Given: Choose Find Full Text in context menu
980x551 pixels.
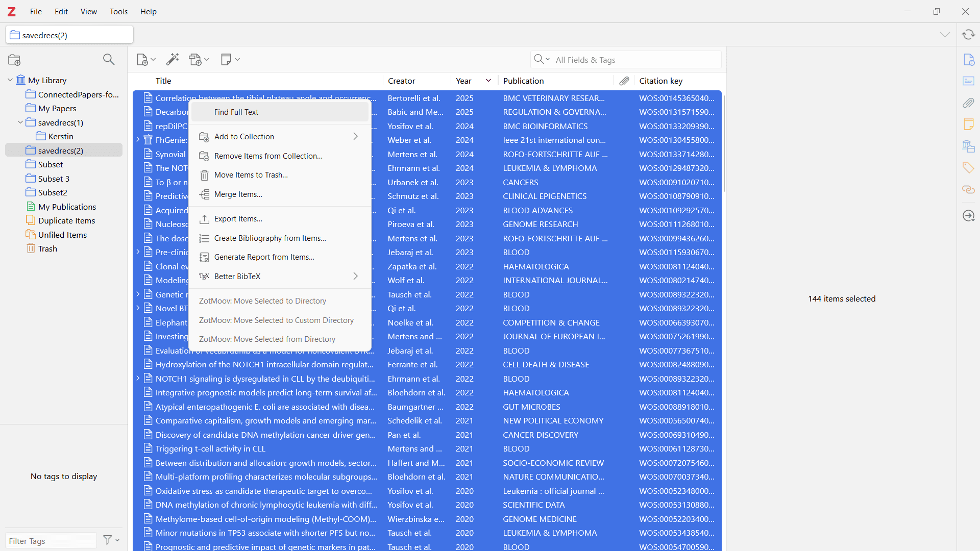Looking at the screenshot, I should point(280,112).
